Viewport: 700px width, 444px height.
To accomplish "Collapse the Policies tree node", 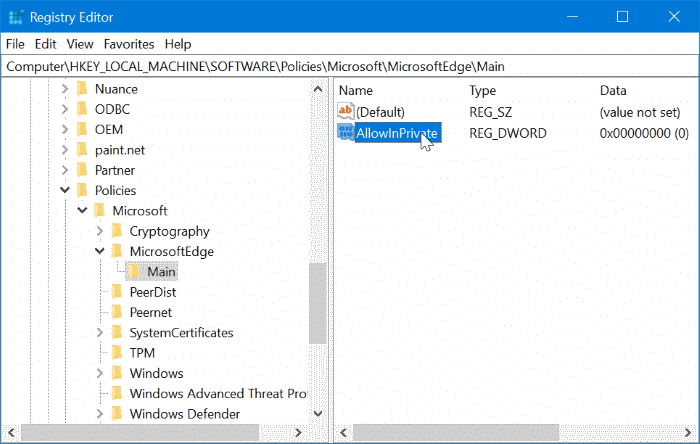I will coord(65,190).
